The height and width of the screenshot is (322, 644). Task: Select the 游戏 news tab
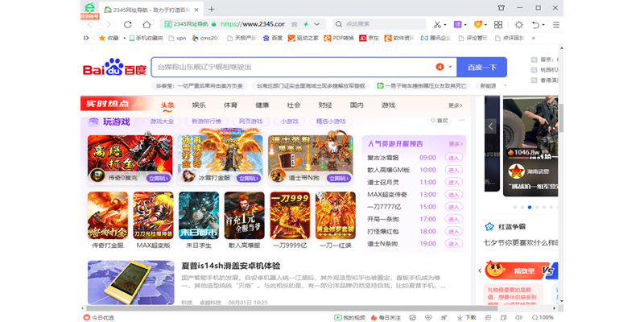(x=388, y=105)
